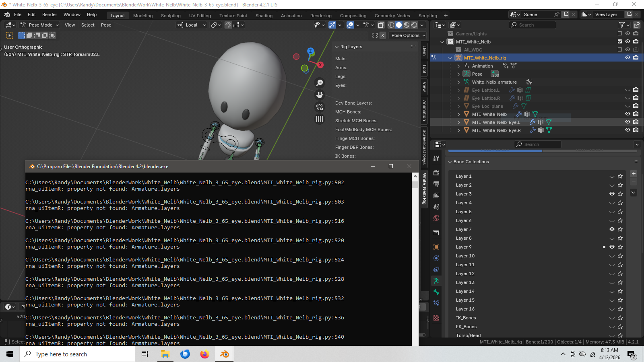Toggle Camera/Lights collection exclude checkbox
This screenshot has height=362, width=644.
(x=620, y=33)
